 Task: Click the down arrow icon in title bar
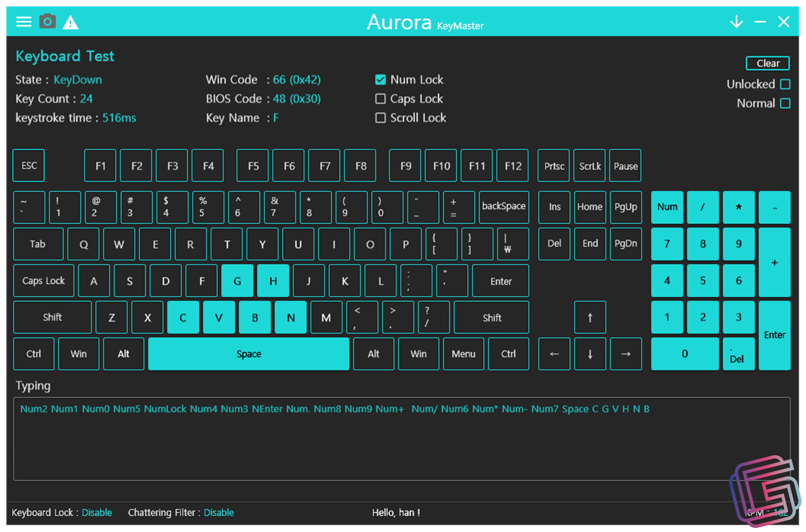coord(736,21)
